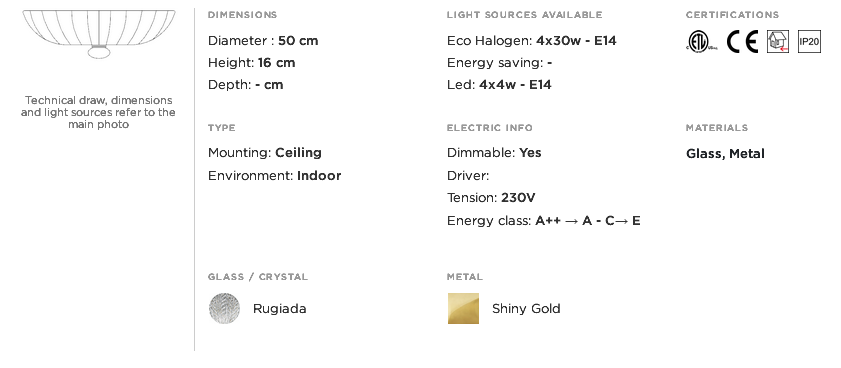841x368 pixels.
Task: Click the indoor-use house icon
Action: 778,41
